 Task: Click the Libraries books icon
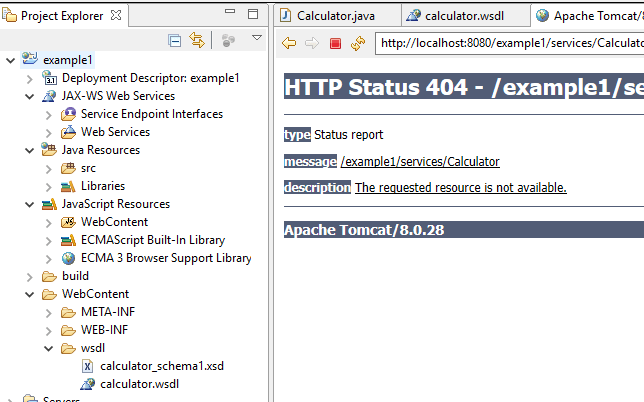click(x=68, y=186)
